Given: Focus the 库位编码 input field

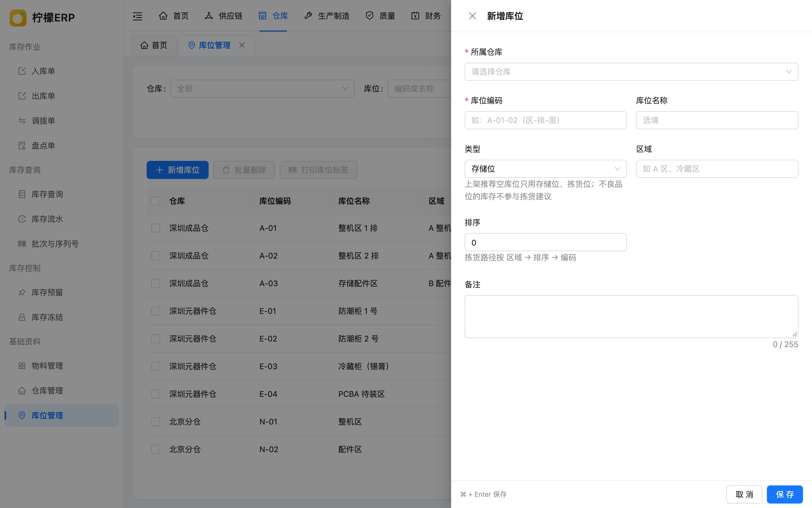Looking at the screenshot, I should [546, 120].
